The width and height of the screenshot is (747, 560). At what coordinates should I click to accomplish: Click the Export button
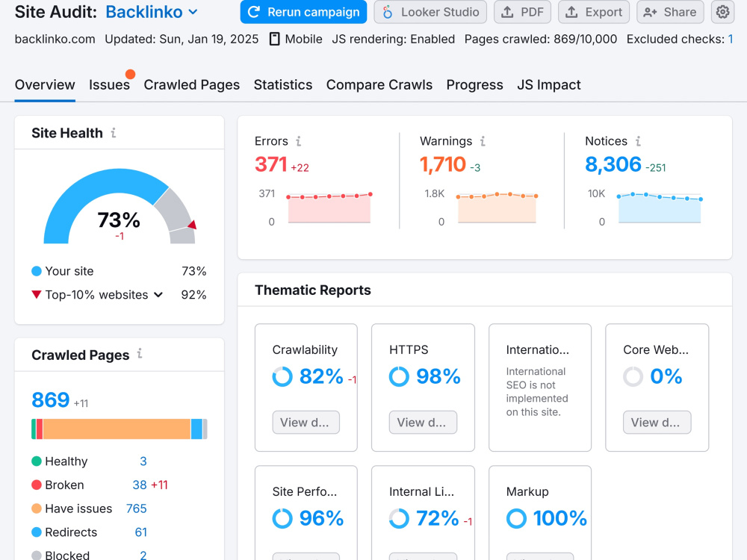click(594, 12)
